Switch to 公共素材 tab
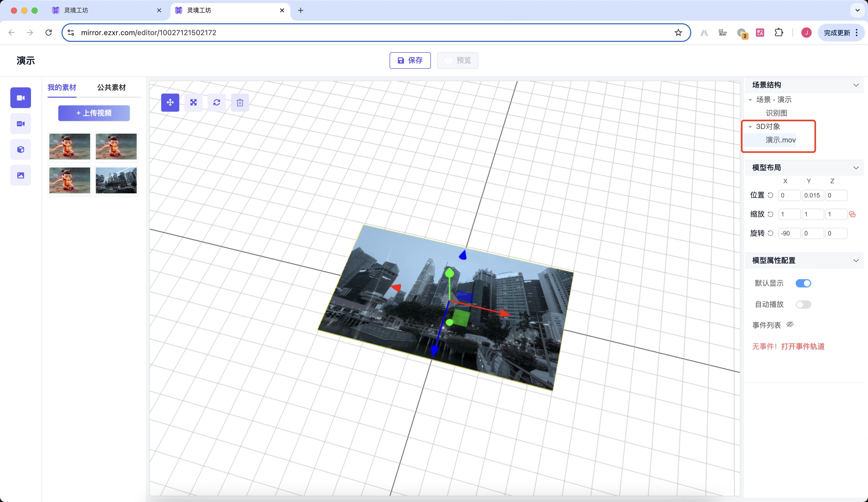 tap(112, 87)
